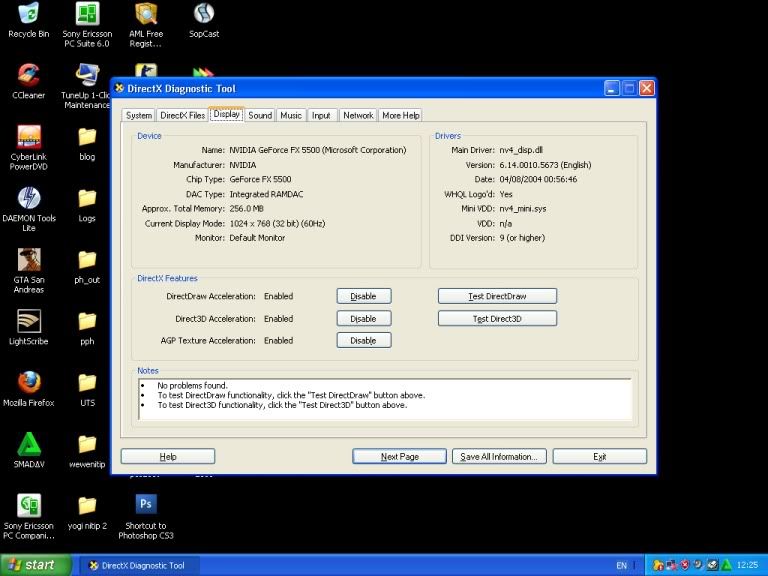This screenshot has height=576, width=768.
Task: Click the 12:25 taskbar clock
Action: point(747,565)
